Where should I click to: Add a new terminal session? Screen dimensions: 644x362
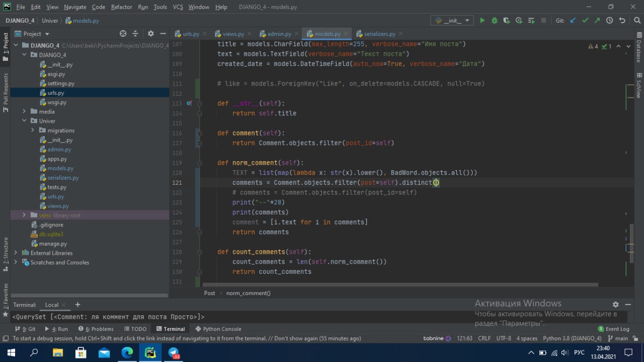77,305
